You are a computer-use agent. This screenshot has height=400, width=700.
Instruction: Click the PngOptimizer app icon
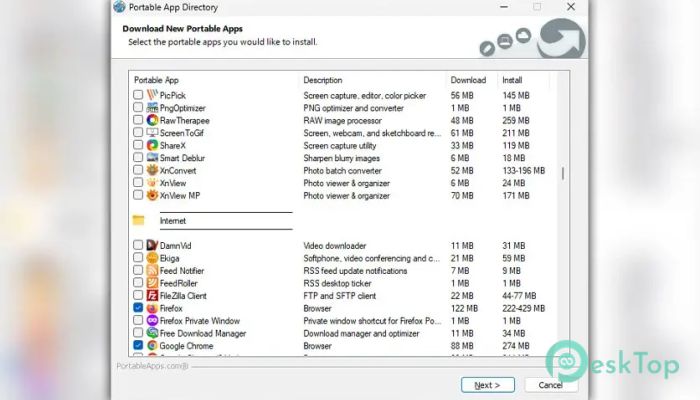152,108
